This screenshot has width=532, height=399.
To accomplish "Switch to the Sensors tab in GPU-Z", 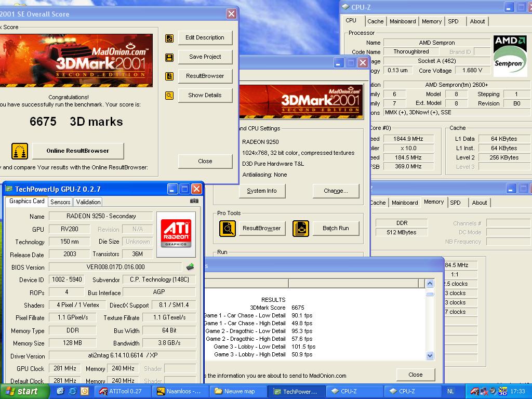I will coord(60,202).
